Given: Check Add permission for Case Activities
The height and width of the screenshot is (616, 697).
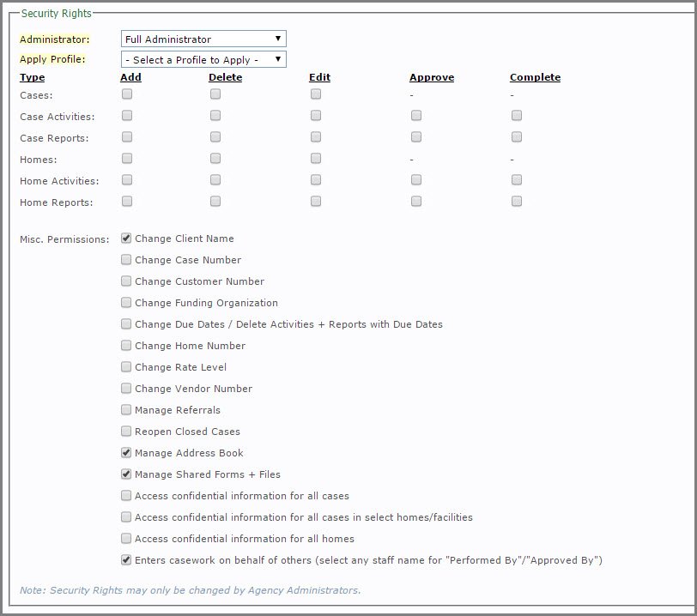Looking at the screenshot, I should tap(127, 116).
